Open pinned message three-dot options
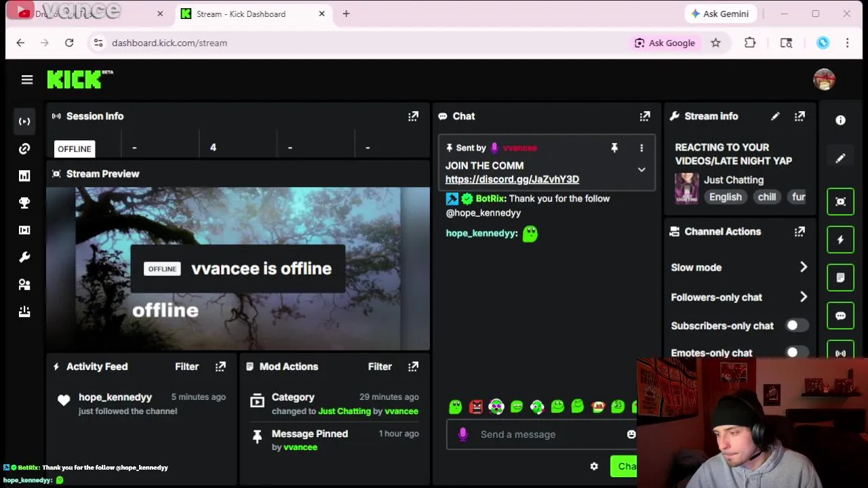 coord(642,148)
